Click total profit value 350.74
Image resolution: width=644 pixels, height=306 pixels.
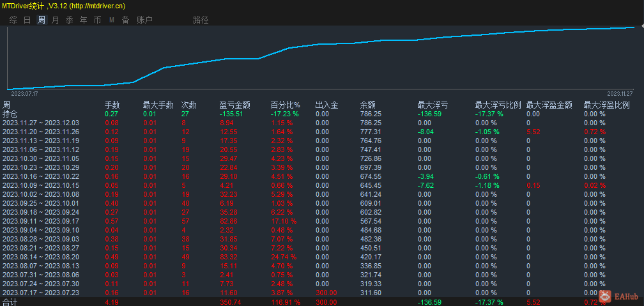tap(230, 302)
